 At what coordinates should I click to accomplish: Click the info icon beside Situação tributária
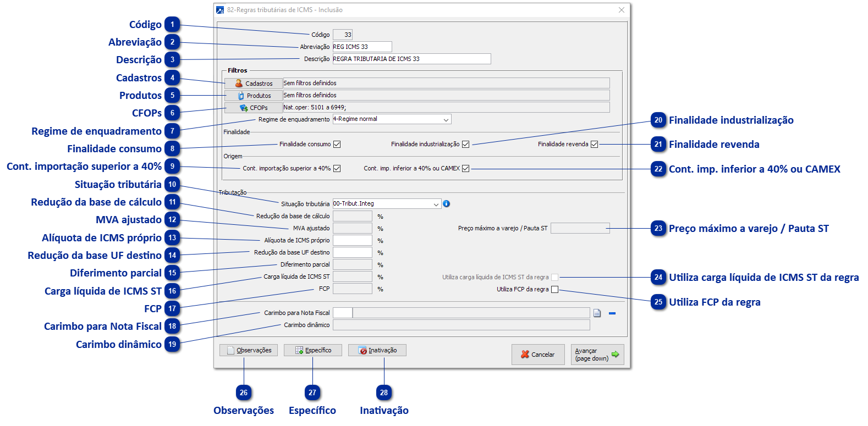coord(446,204)
